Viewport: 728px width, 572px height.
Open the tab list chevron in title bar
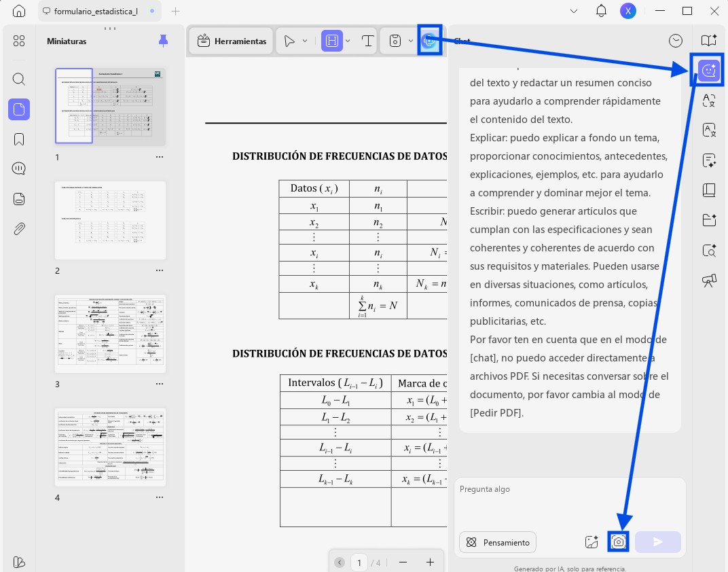(574, 11)
